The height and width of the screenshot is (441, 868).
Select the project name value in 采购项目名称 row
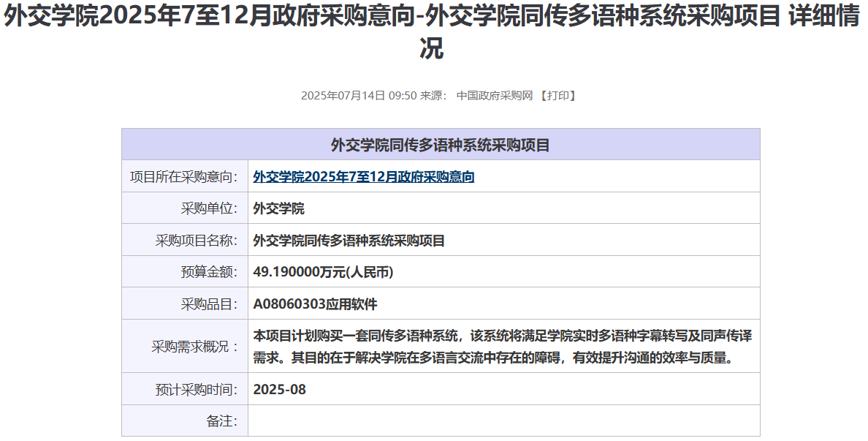pos(349,241)
